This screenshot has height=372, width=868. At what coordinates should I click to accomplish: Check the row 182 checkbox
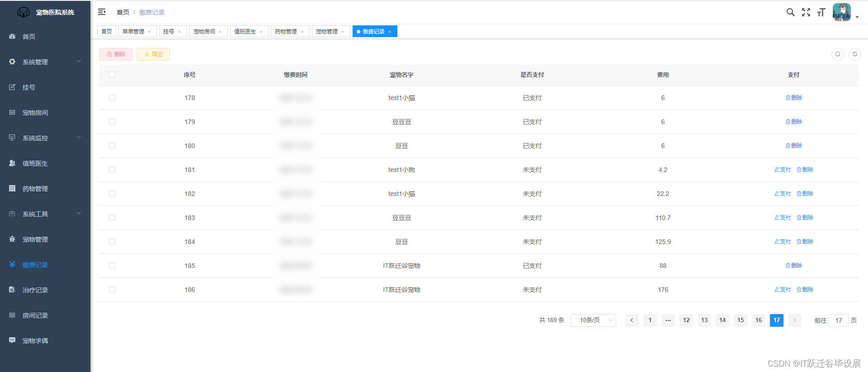point(112,194)
